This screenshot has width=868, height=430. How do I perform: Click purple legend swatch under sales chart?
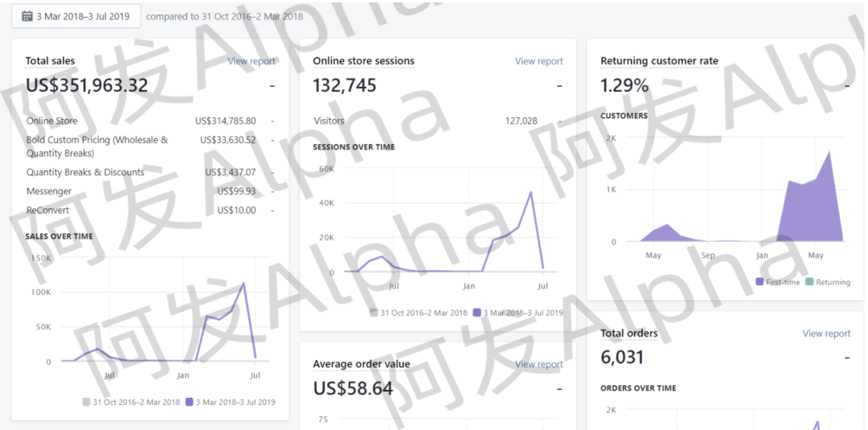click(x=190, y=403)
